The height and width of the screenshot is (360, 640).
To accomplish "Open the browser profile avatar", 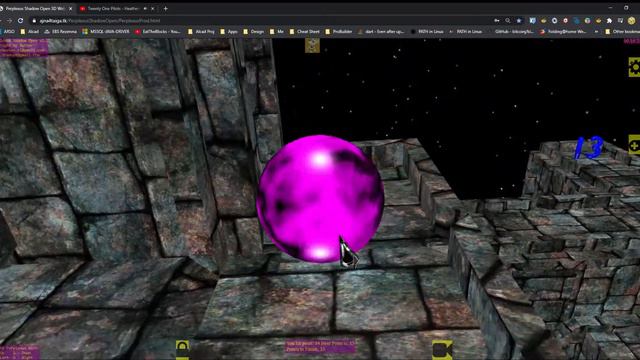I will coord(632,20).
